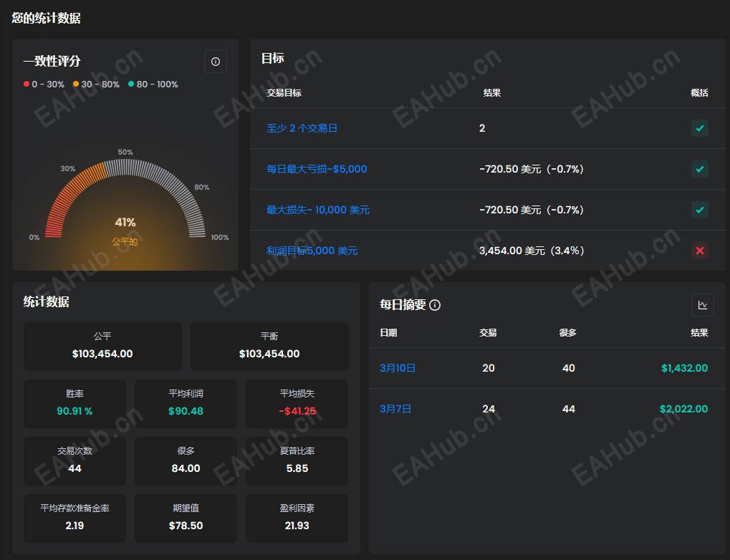This screenshot has height=560, width=730.
Task: Click red X for 利润目标 row
Action: coord(700,251)
